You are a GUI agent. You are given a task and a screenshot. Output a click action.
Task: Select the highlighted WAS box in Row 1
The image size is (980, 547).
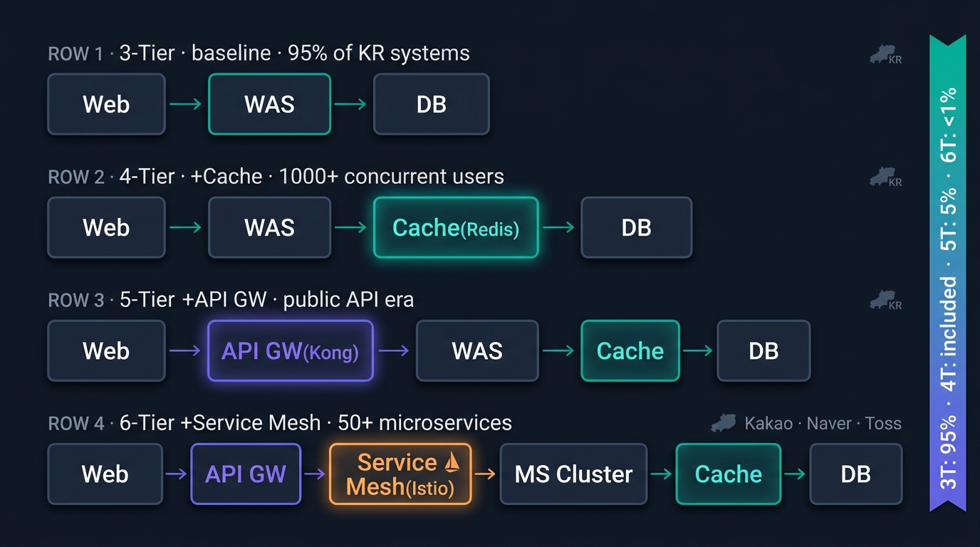pos(269,104)
